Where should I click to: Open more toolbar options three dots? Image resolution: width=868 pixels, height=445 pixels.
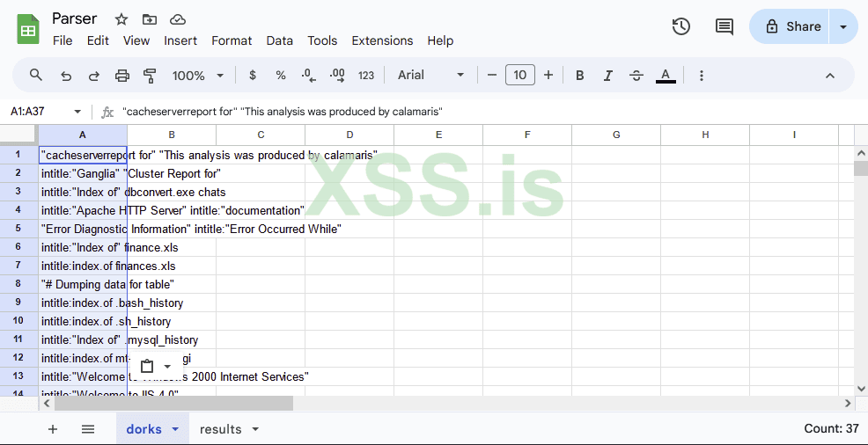701,75
